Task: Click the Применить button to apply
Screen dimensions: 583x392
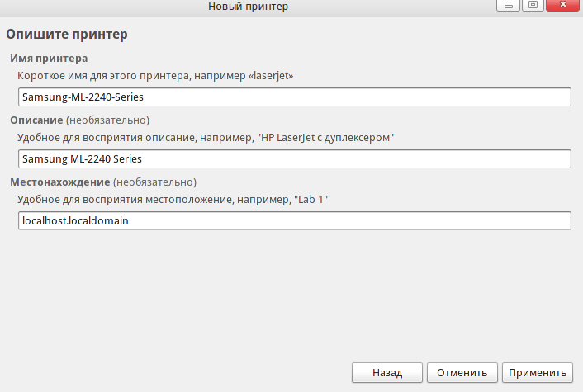Action: tap(538, 372)
